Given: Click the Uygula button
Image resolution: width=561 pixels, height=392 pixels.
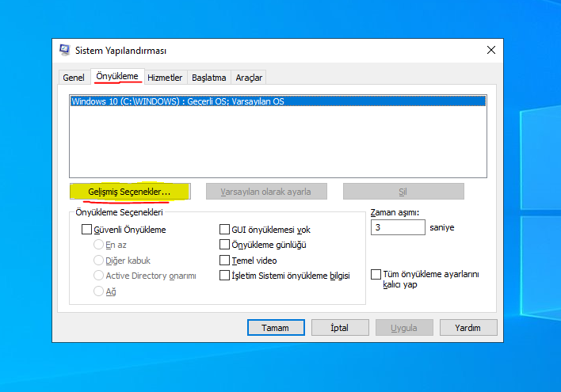Looking at the screenshot, I should [x=404, y=328].
